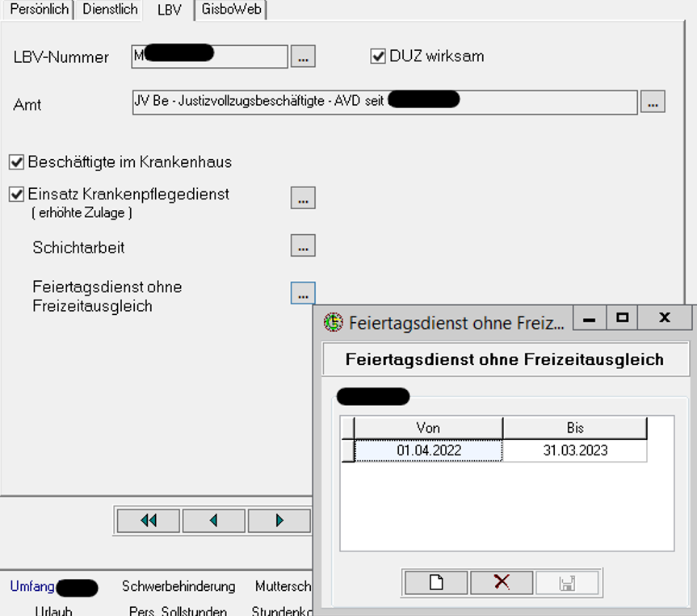
Task: Click the Amt text field
Action: pyautogui.click(x=385, y=103)
